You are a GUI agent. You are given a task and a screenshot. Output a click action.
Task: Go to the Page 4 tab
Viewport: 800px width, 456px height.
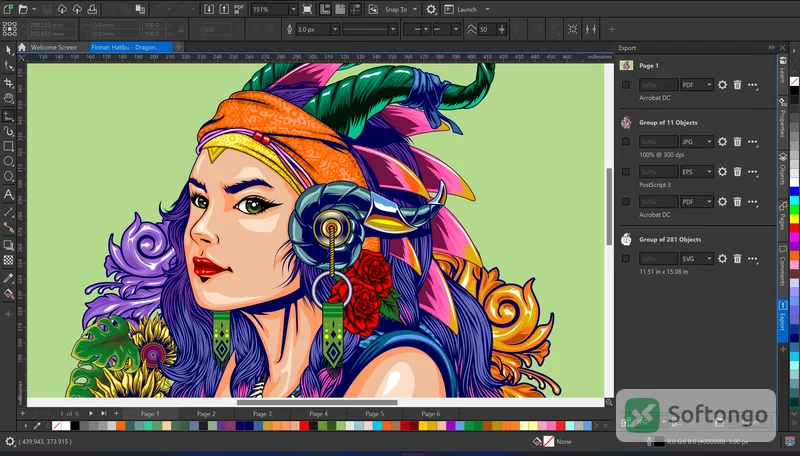point(318,414)
